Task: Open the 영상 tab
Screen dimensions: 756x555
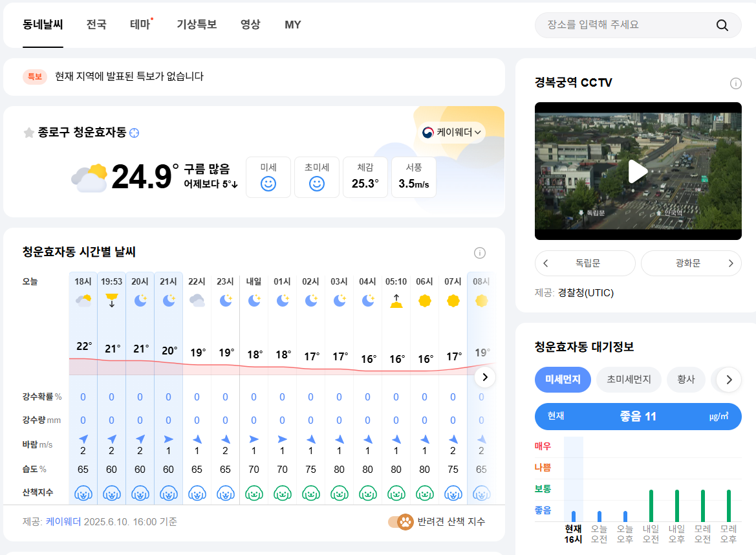Action: pyautogui.click(x=251, y=25)
